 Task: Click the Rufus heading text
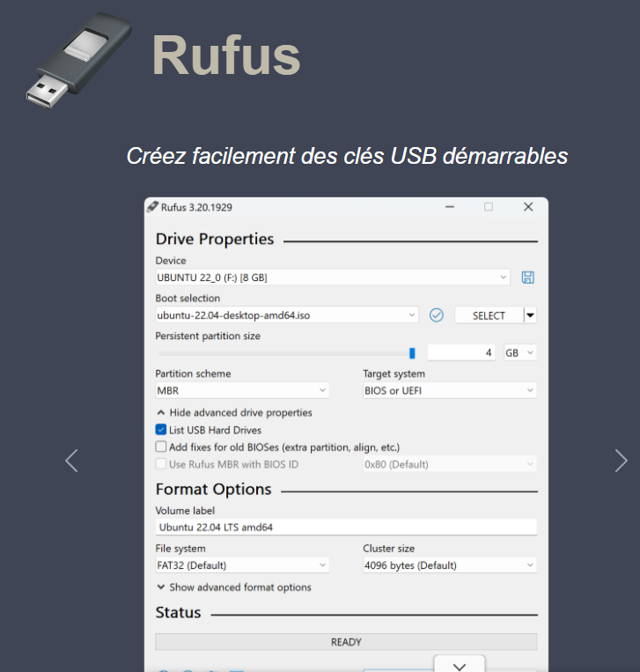click(226, 55)
